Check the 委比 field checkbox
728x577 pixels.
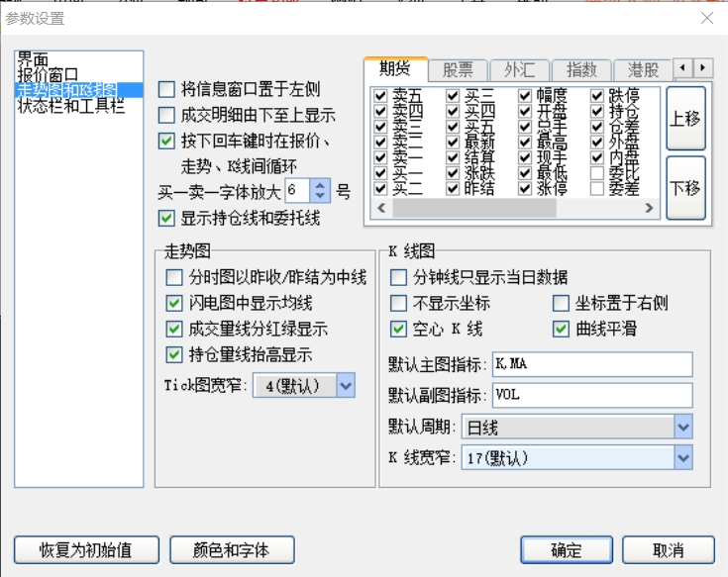pos(597,172)
